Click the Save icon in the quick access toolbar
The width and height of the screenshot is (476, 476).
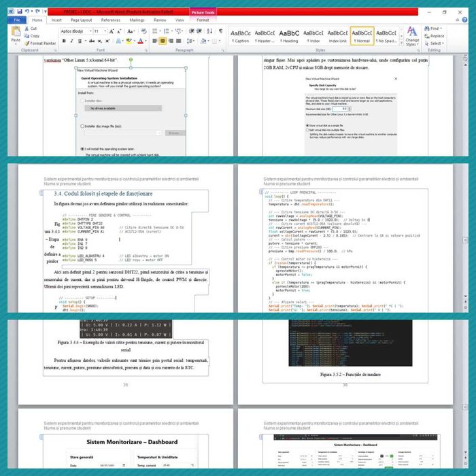(x=20, y=12)
